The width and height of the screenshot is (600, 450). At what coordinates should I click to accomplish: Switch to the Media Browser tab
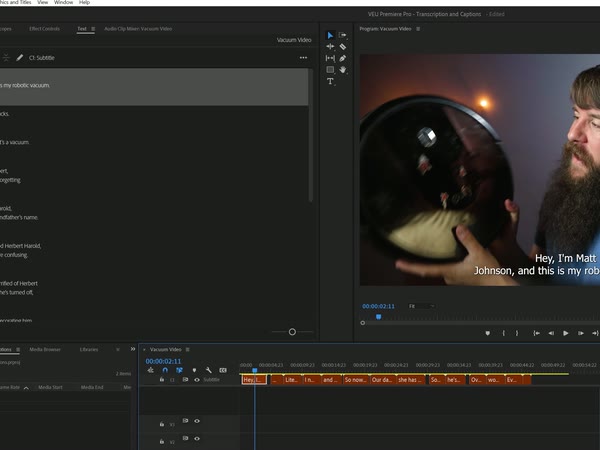[45, 349]
